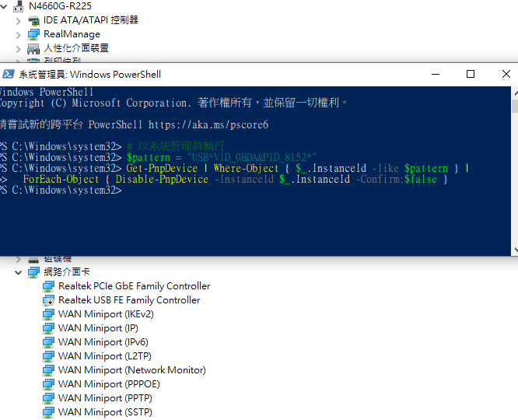Expand the RealManage node
Screen dimensions: 518x420
coord(19,34)
